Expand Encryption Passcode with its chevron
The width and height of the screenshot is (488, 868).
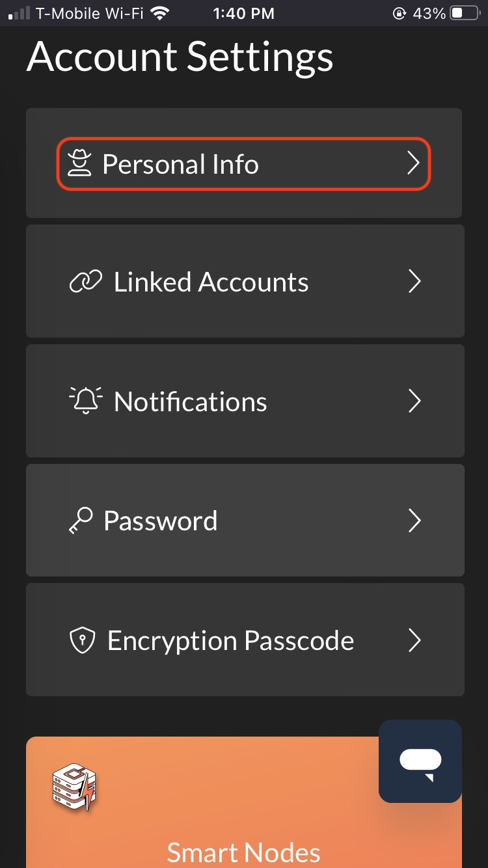[x=414, y=640]
